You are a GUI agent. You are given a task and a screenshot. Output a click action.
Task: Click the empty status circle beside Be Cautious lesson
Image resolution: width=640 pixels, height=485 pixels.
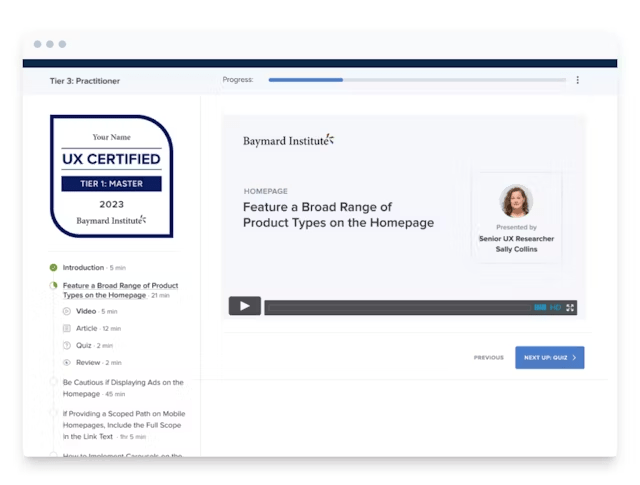pyautogui.click(x=53, y=382)
